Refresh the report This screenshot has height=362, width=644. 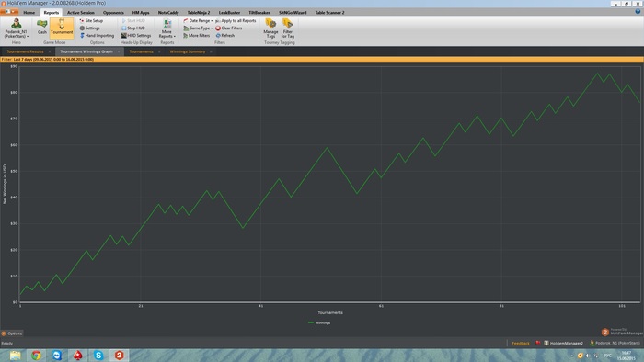[x=225, y=35]
